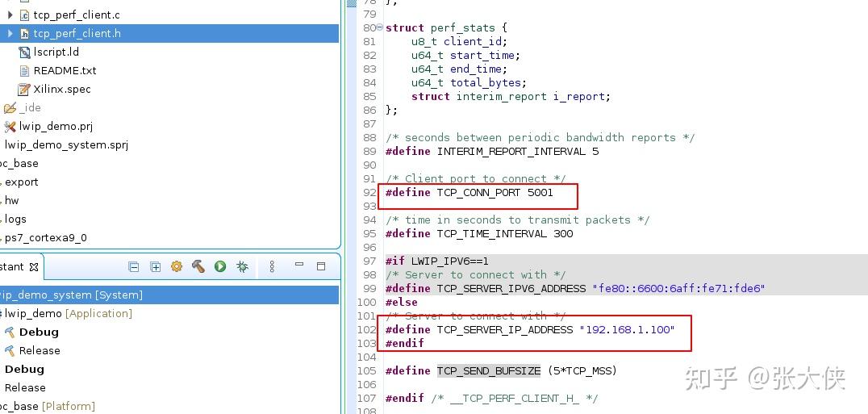The image size is (868, 414).
Task: Click line number 95 in the gutter
Action: 369,233
